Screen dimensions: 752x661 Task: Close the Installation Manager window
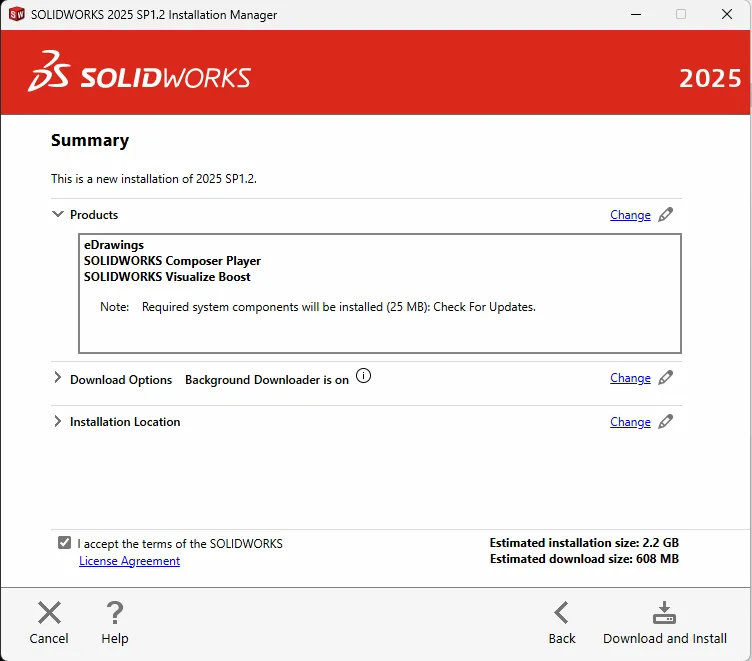click(x=727, y=14)
